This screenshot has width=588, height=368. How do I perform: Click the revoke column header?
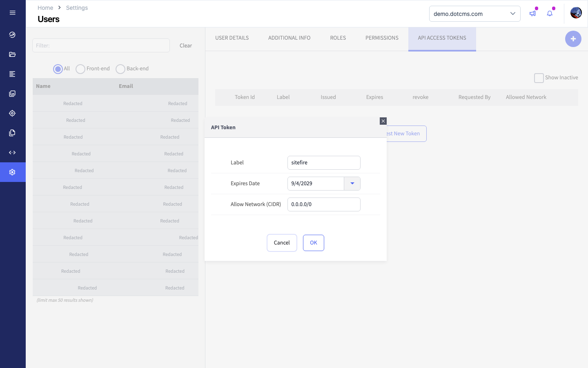point(421,97)
